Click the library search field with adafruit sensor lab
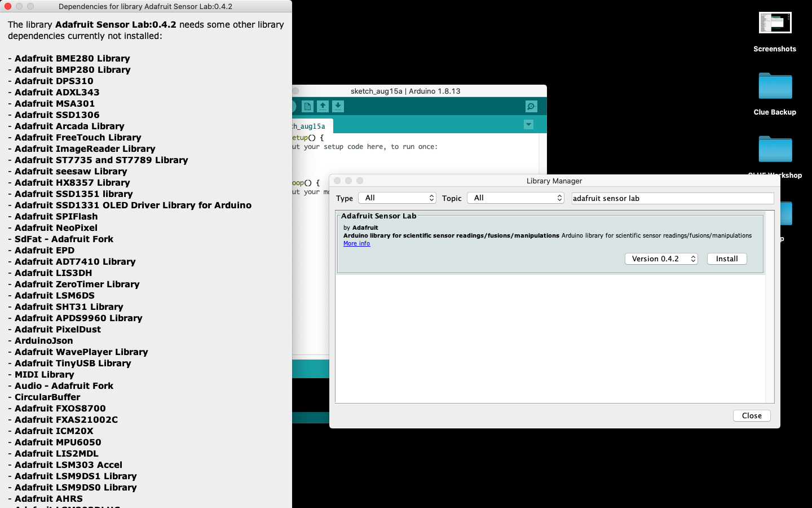Screen dimensions: 812x508 click(673, 198)
